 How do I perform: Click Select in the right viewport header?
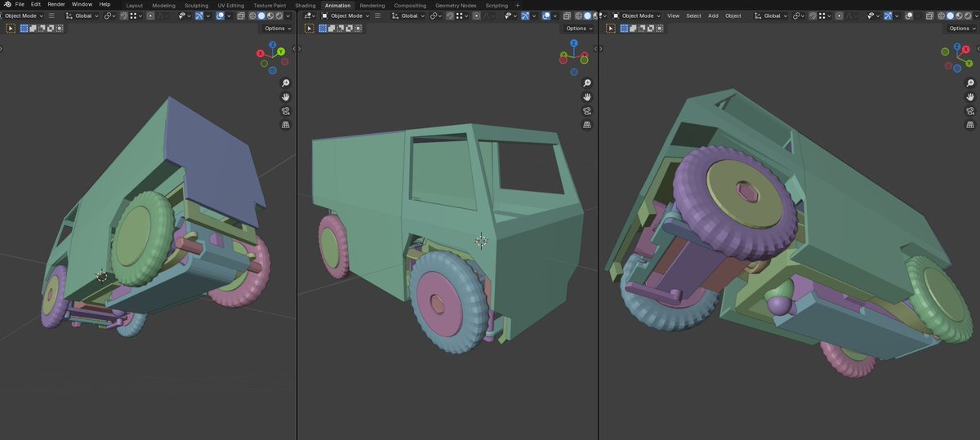(x=693, y=16)
